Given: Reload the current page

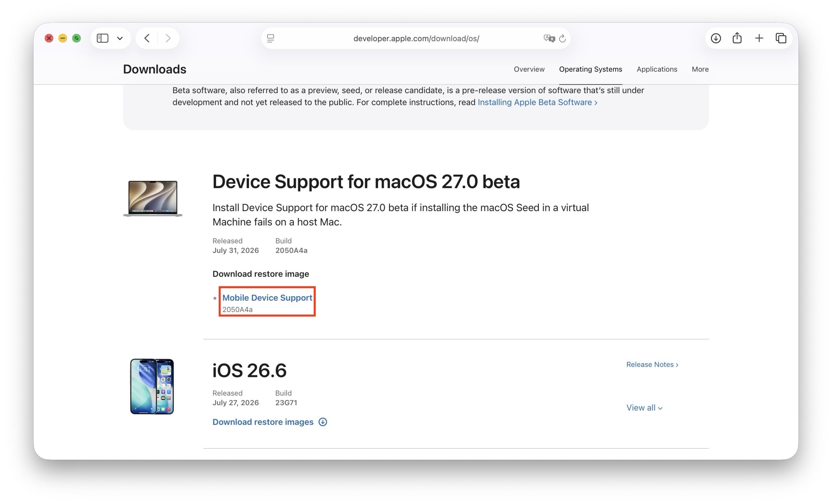Looking at the screenshot, I should click(x=562, y=38).
